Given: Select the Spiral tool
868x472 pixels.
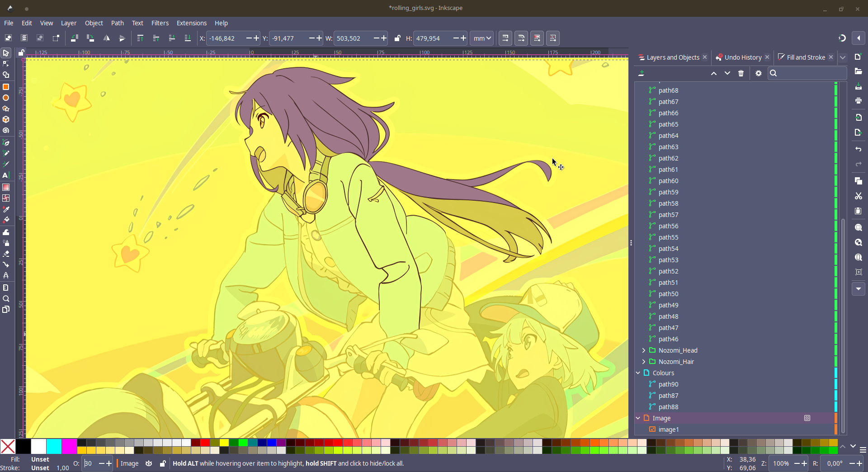Looking at the screenshot, I should [6, 131].
